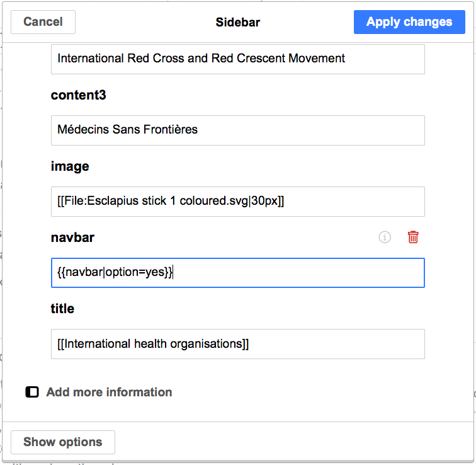Viewport: 476px width, 465px height.
Task: Apply changes to the Sidebar template
Action: (409, 22)
